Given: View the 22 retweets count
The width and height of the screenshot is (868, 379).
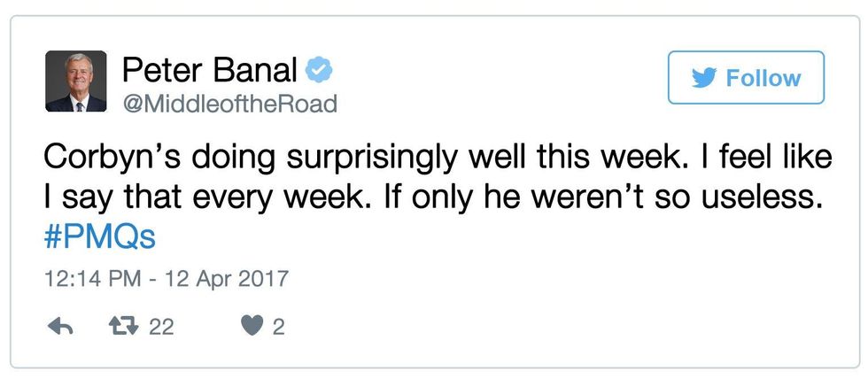Looking at the screenshot, I should pos(161,327).
